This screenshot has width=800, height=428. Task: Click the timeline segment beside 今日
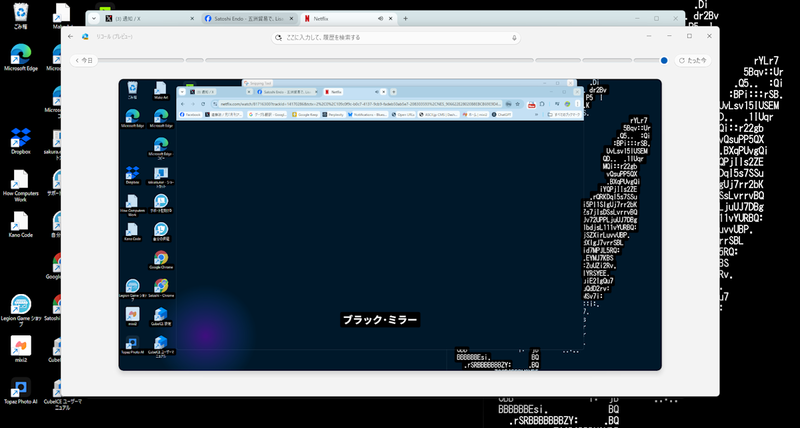(141, 60)
